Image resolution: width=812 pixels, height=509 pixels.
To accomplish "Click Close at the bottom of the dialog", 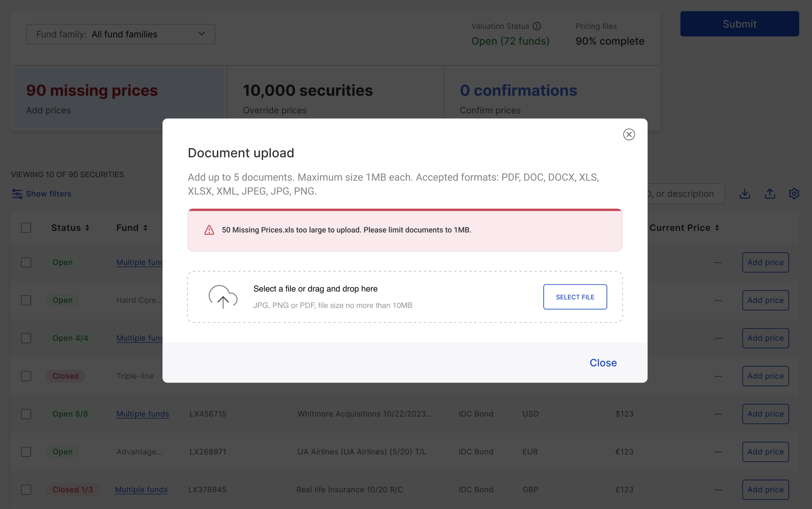I will click(x=603, y=363).
